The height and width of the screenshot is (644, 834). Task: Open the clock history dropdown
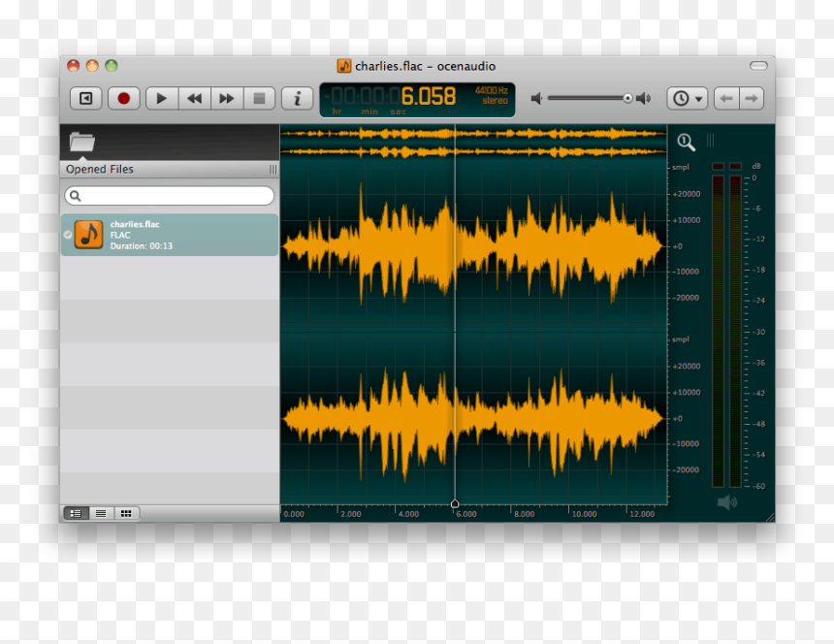click(x=688, y=98)
